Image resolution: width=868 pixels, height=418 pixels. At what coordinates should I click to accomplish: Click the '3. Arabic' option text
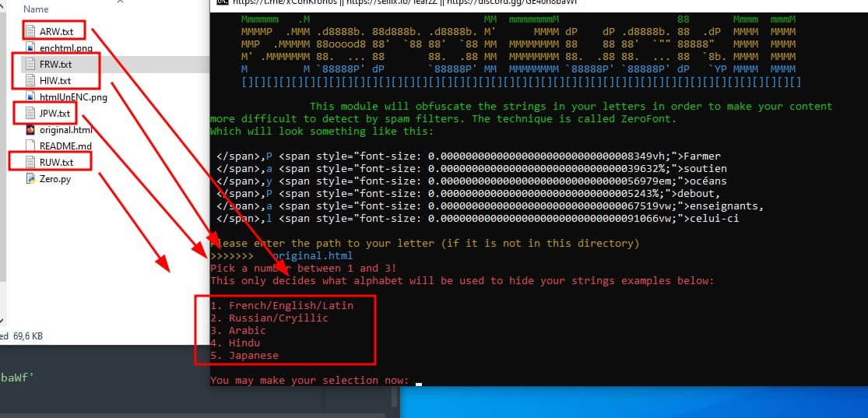pyautogui.click(x=238, y=330)
